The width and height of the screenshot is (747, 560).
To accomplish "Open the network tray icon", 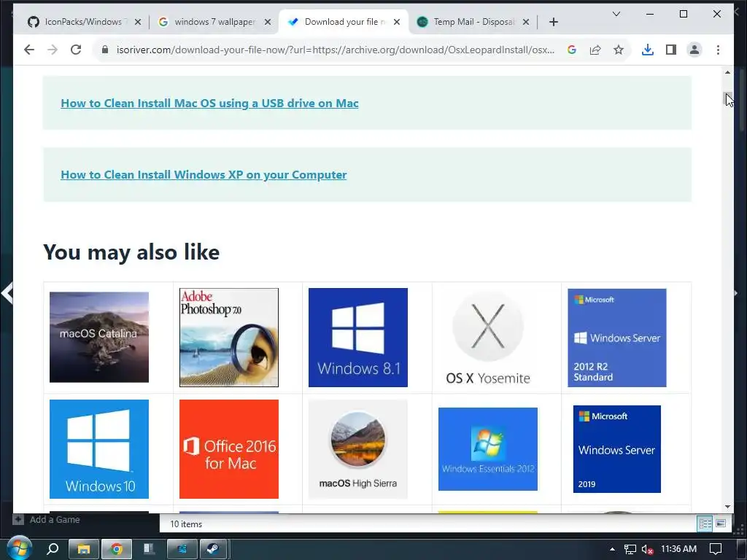I will tap(630, 549).
